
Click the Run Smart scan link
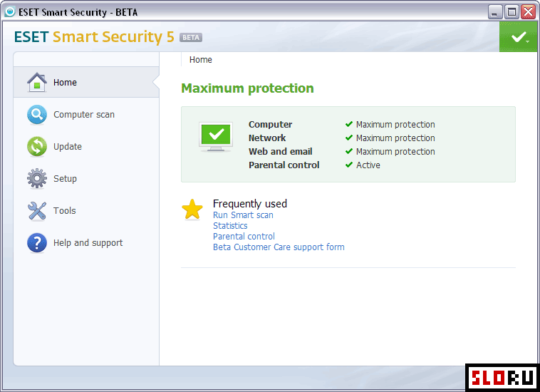click(243, 215)
